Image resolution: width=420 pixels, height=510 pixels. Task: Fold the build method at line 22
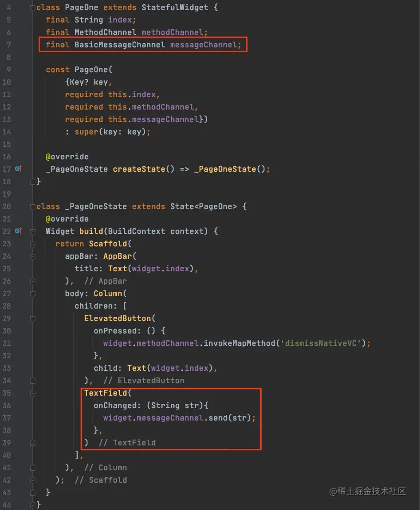[33, 232]
